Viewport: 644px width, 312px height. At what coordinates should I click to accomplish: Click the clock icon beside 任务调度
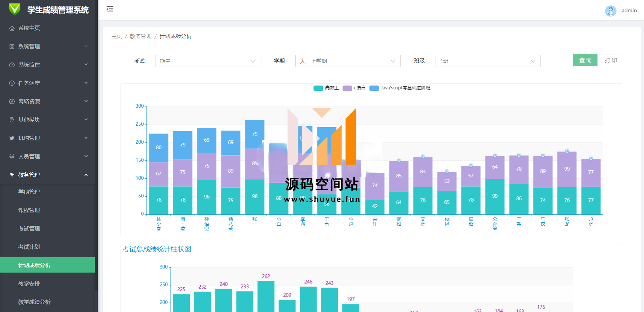12,83
